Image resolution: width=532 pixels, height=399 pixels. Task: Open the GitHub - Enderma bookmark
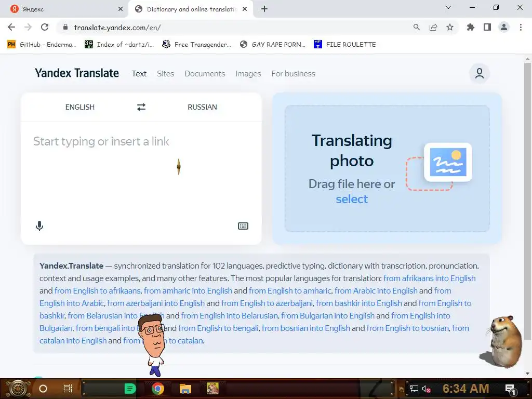(42, 45)
